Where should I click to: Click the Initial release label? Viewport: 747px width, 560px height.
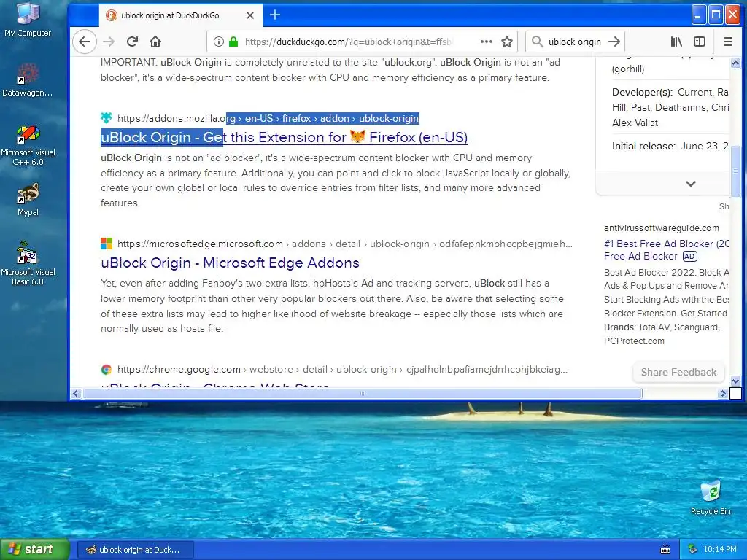point(643,146)
